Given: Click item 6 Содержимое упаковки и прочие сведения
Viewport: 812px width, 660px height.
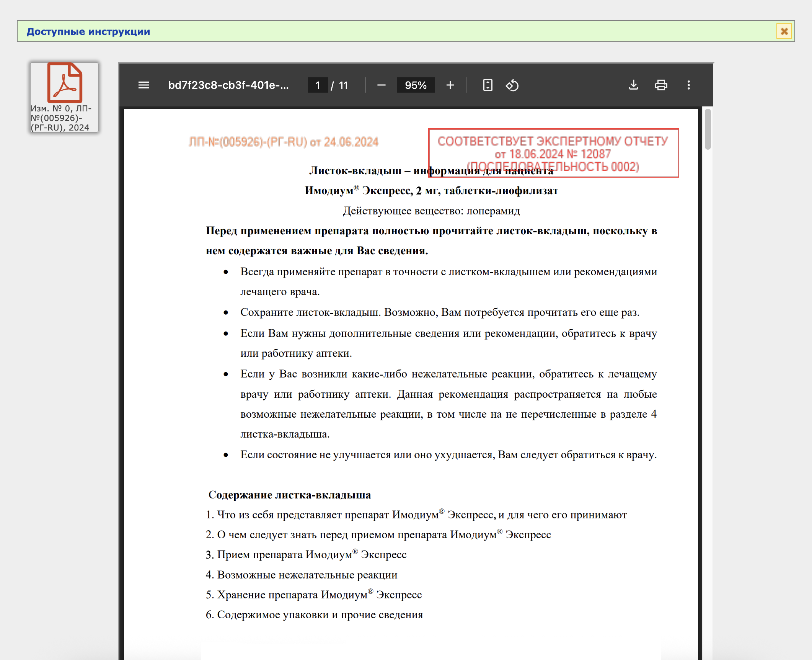Looking at the screenshot, I should (315, 614).
